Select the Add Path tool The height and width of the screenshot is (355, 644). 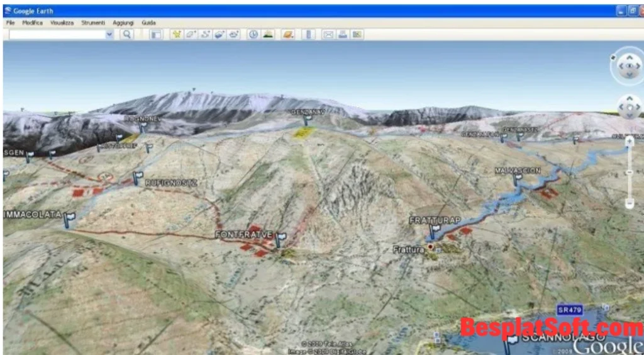point(204,35)
